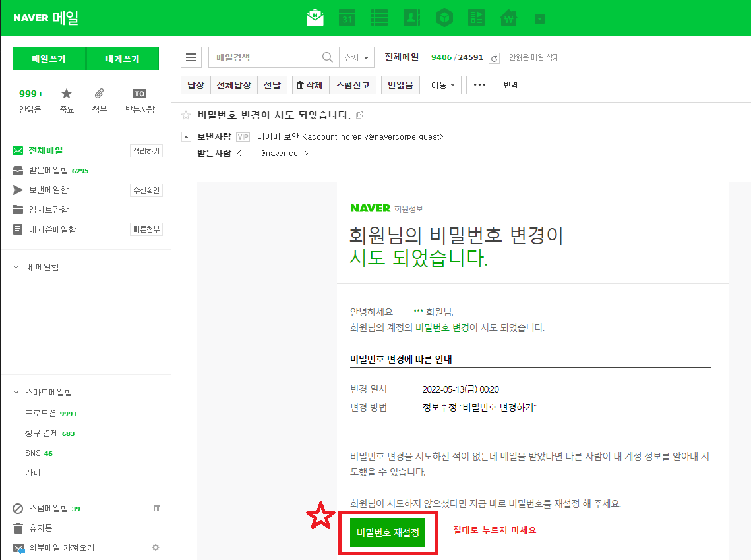Click sender 네이버 보안 address
The image size is (751, 560).
(x=350, y=137)
